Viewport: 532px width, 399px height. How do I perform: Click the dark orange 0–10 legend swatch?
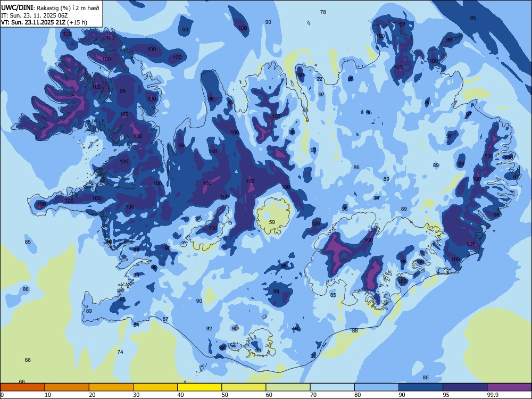click(22, 387)
